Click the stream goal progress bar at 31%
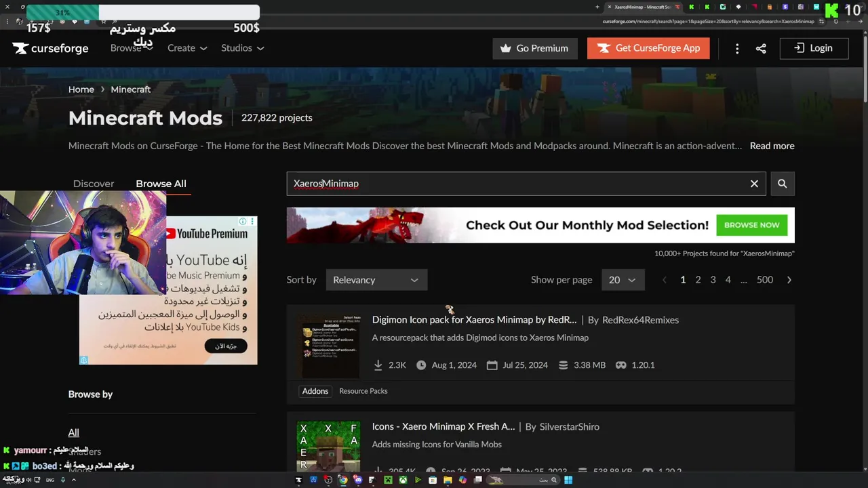The height and width of the screenshot is (488, 868). tap(143, 12)
